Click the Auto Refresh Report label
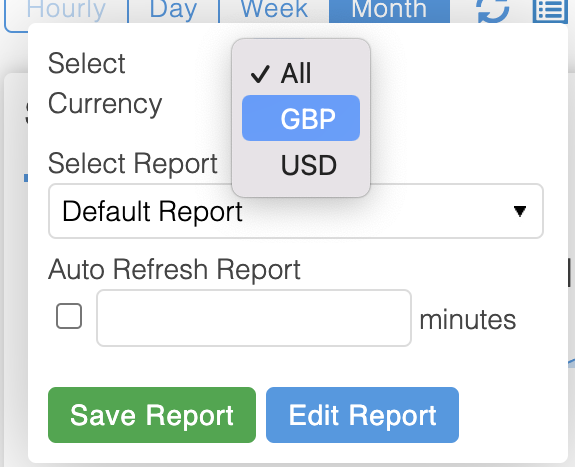The image size is (575, 467). pyautogui.click(x=175, y=270)
